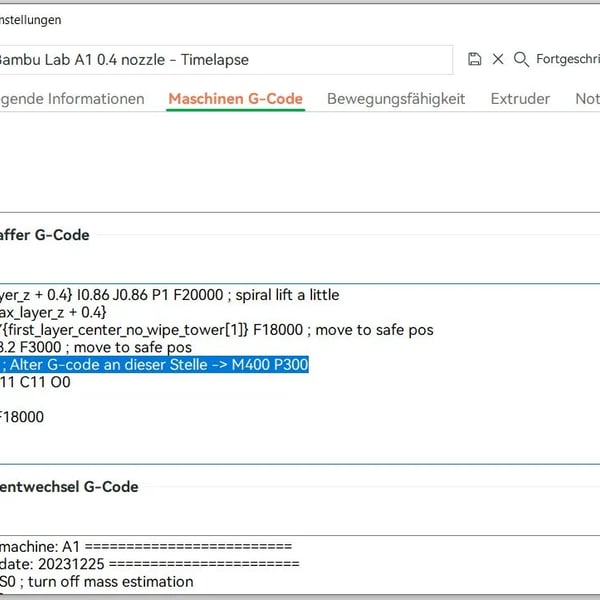The image size is (600, 600).
Task: Place cursor on the lone F18000 line
Action: tap(22, 417)
